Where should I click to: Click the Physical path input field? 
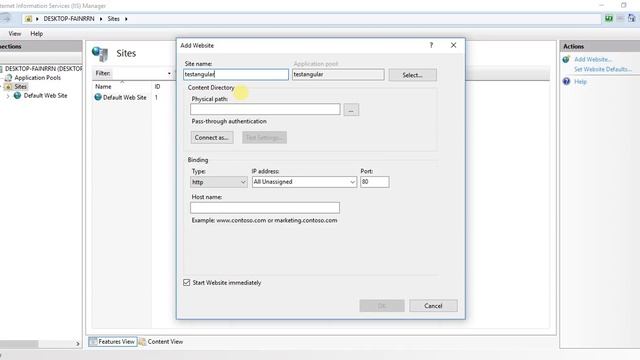pos(265,109)
